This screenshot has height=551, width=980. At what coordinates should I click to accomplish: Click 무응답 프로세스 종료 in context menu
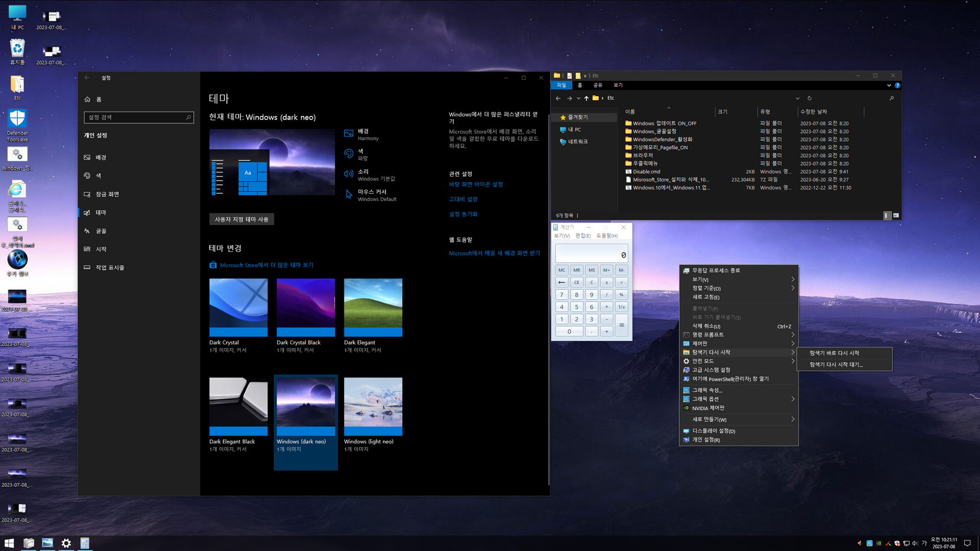(739, 270)
